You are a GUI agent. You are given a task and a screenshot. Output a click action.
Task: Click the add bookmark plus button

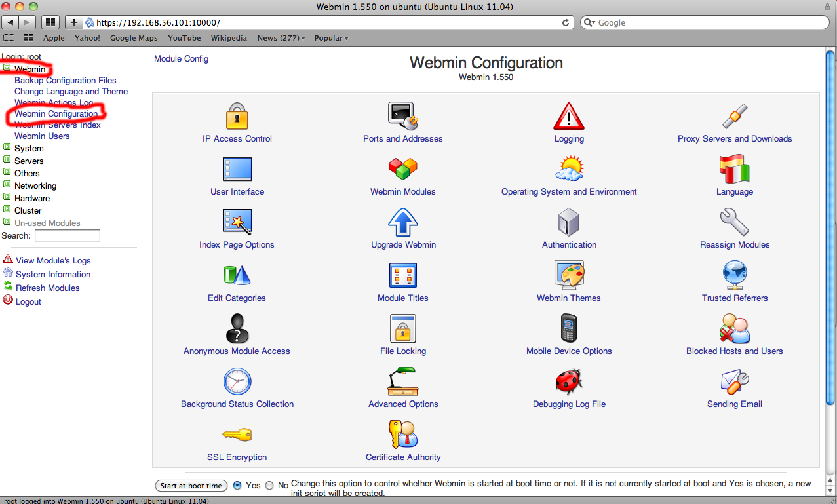tap(73, 22)
